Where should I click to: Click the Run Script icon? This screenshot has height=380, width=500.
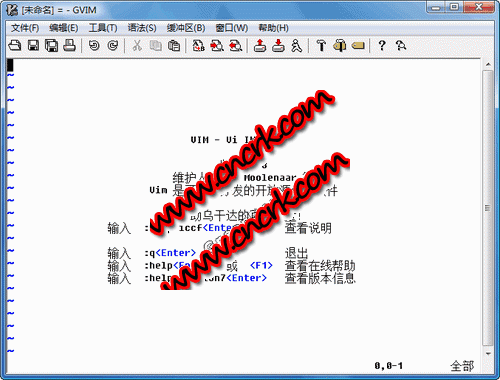click(x=296, y=45)
